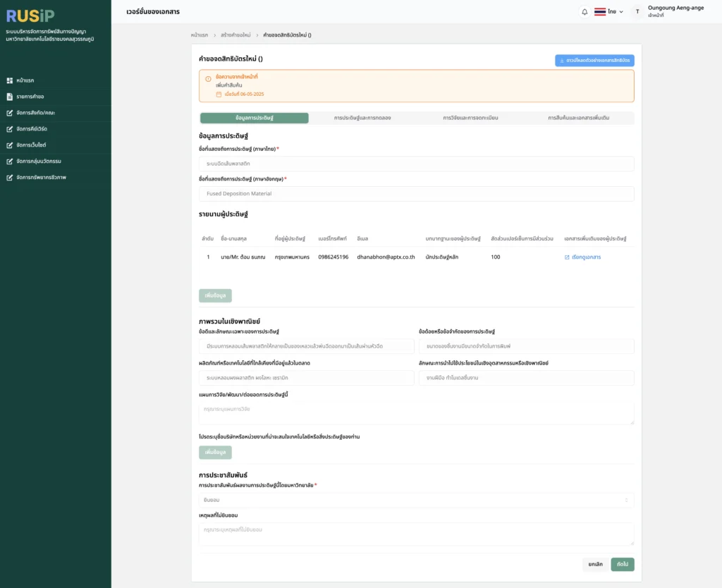This screenshot has width=722, height=588.
Task: Click the user avatar T icon
Action: coord(637,12)
